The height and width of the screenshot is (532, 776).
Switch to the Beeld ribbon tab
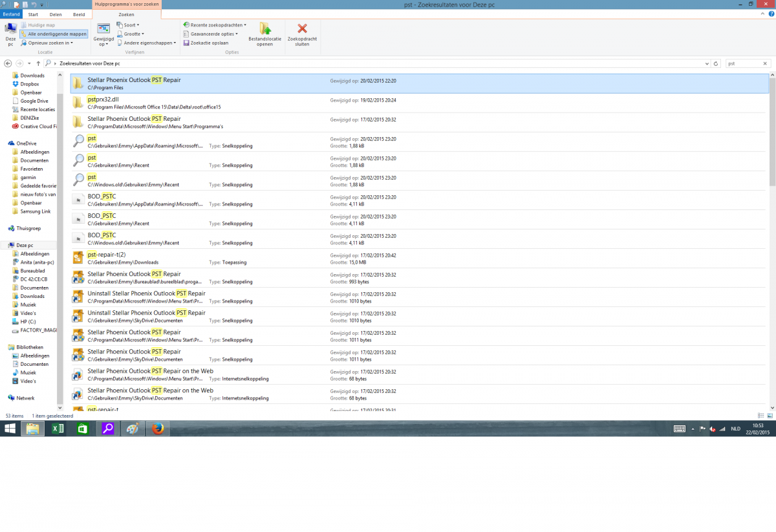[79, 14]
